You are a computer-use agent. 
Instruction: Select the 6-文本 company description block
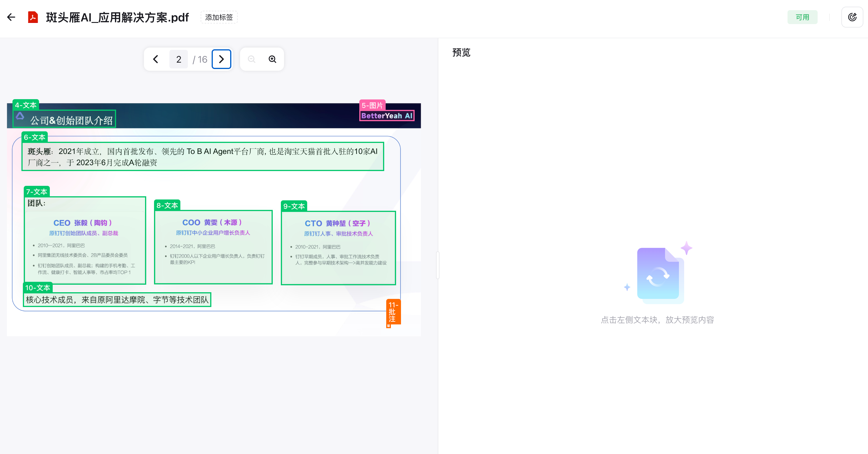(x=202, y=157)
